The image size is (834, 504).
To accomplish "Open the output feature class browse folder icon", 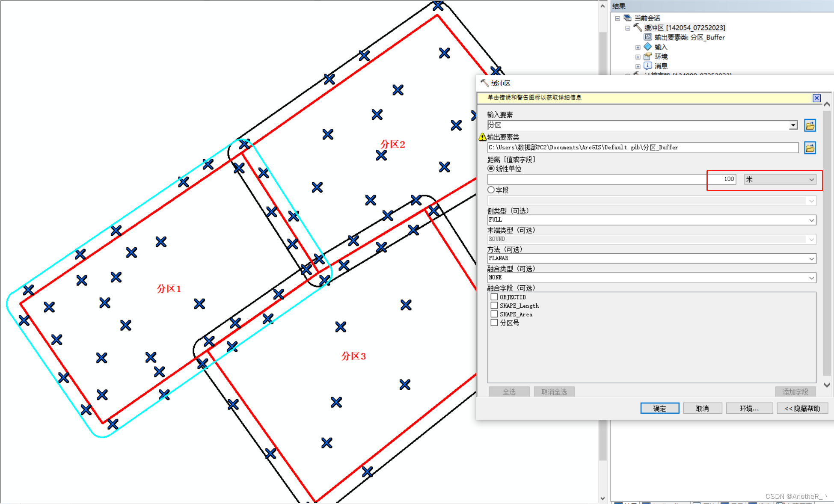I will click(810, 148).
